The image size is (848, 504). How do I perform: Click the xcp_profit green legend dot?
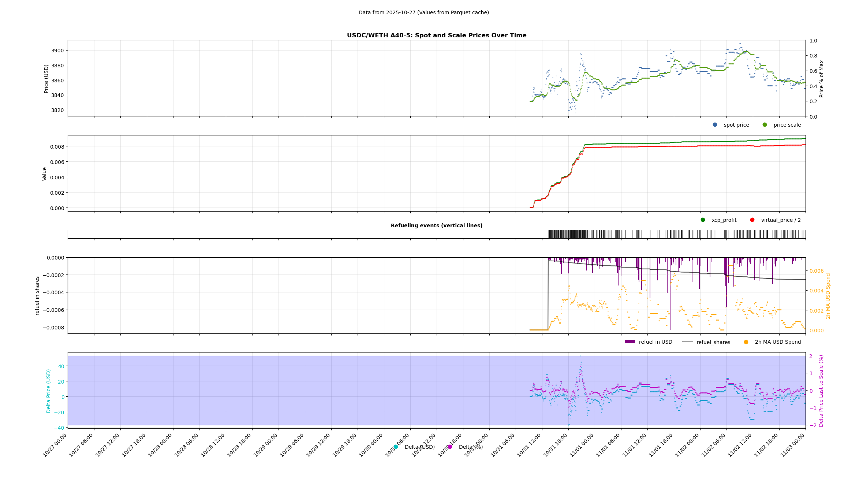point(703,220)
